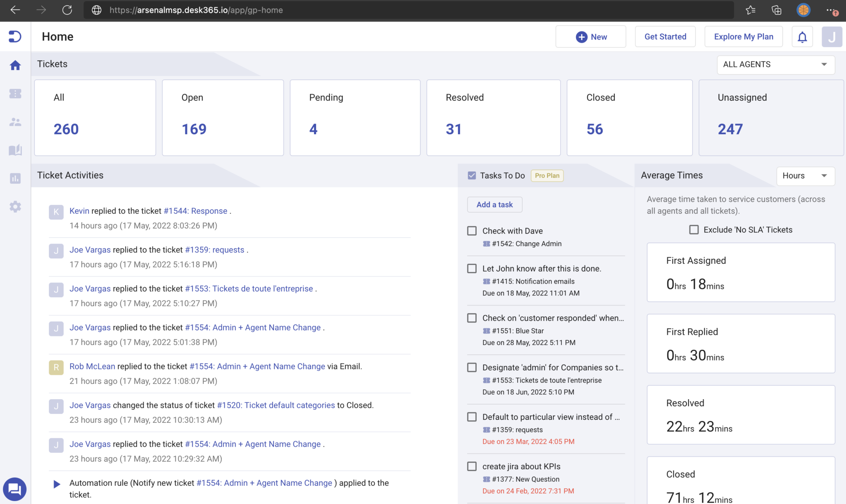Open the Tickets view from the sidebar
This screenshot has width=846, height=504.
point(15,94)
